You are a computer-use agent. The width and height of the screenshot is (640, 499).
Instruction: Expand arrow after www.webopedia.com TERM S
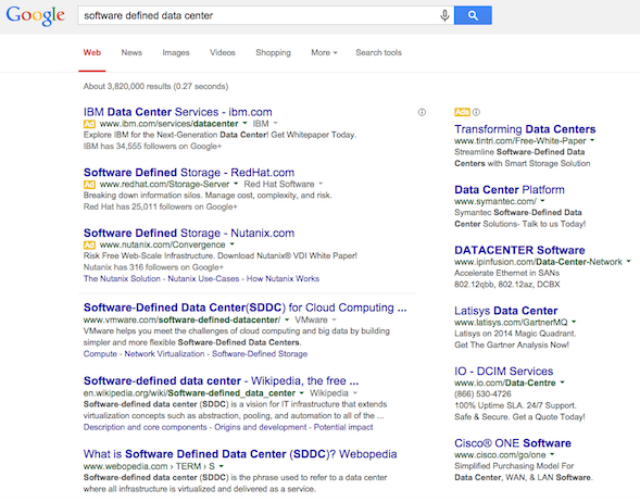tap(221, 466)
